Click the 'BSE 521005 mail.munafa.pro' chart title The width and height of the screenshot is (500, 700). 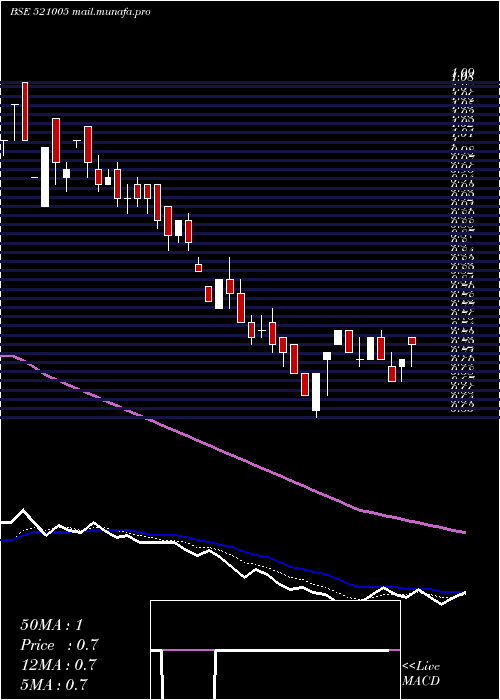pyautogui.click(x=80, y=12)
